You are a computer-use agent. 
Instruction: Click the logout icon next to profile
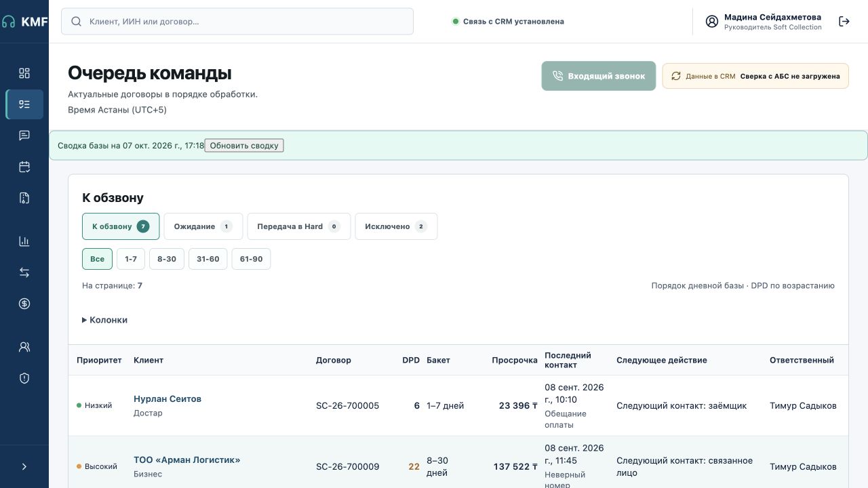tap(844, 22)
